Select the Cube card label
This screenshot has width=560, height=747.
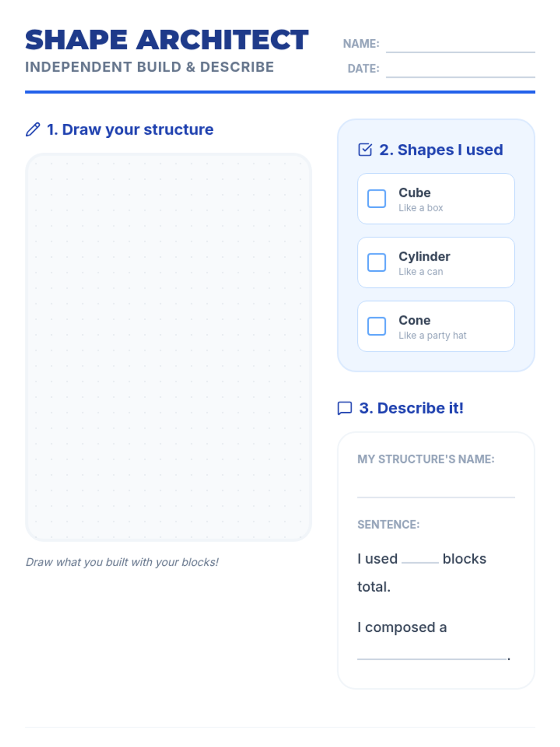[414, 193]
